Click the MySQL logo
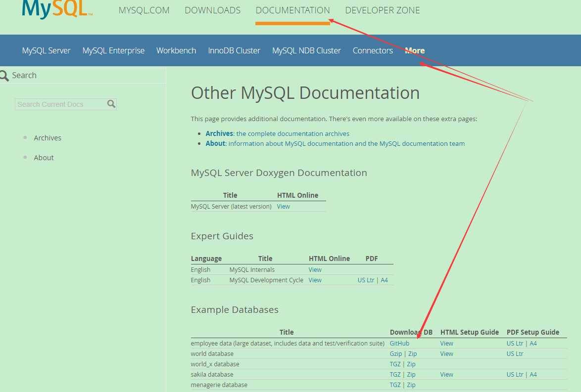The height and width of the screenshot is (392, 581). [57, 9]
